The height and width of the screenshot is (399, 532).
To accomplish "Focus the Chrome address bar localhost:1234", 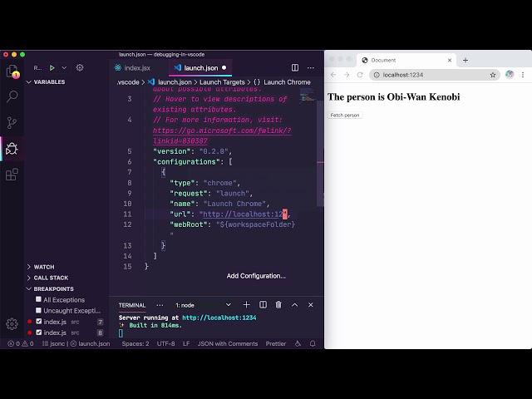I will 436,75.
